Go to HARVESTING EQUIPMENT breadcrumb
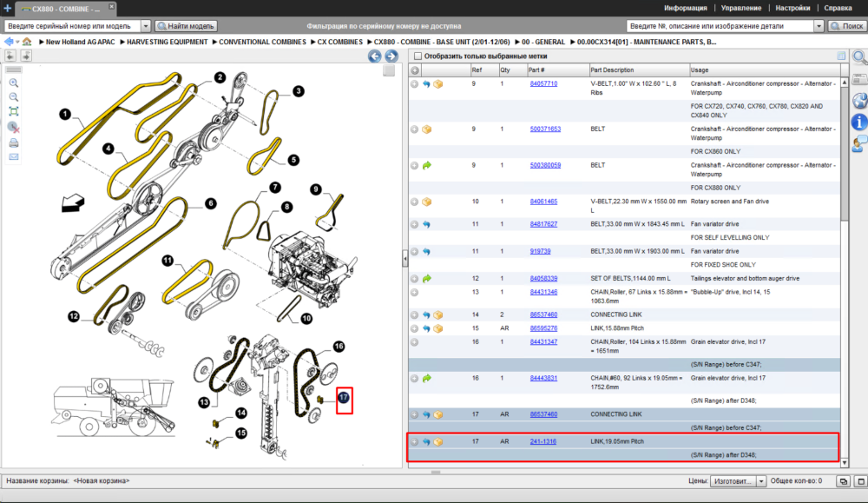 point(168,42)
